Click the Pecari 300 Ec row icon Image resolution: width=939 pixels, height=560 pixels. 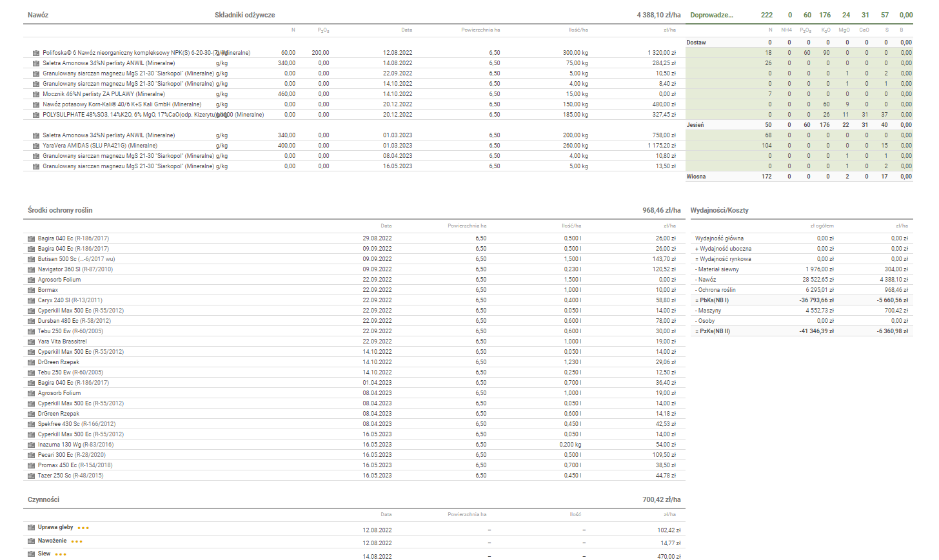coord(31,455)
